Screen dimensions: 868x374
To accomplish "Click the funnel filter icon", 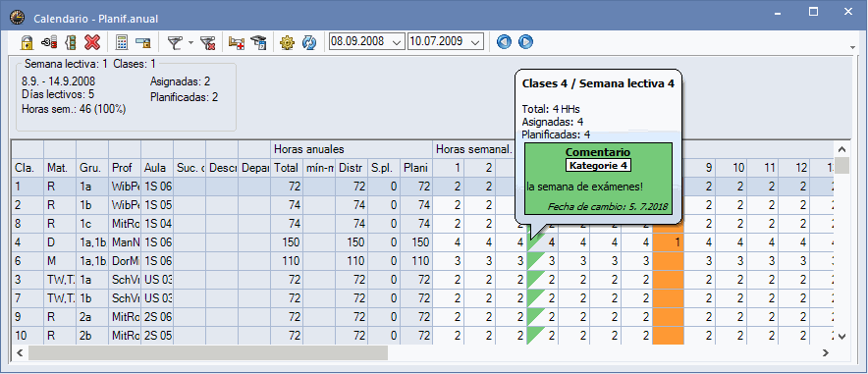I will (175, 42).
